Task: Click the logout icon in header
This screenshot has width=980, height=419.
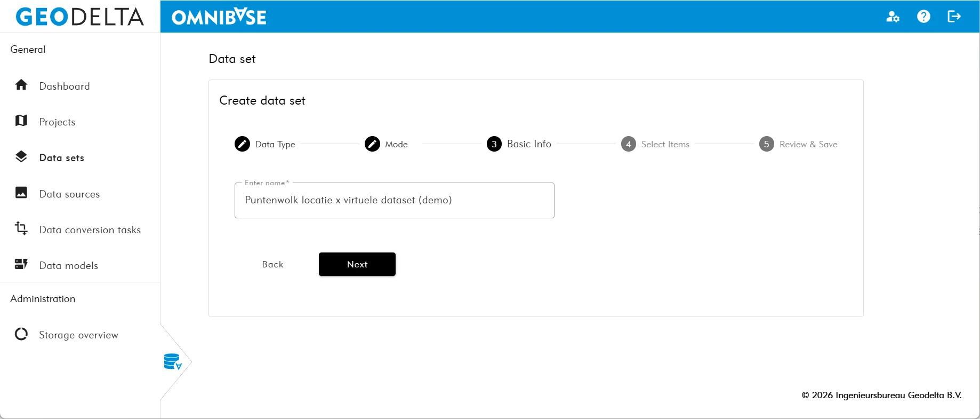Action: (954, 17)
